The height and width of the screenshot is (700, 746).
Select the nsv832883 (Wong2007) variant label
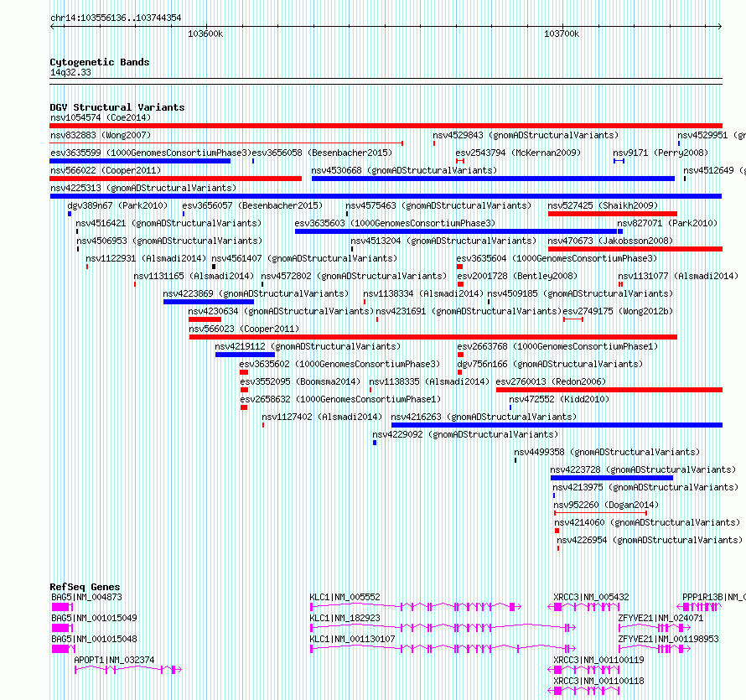101,135
